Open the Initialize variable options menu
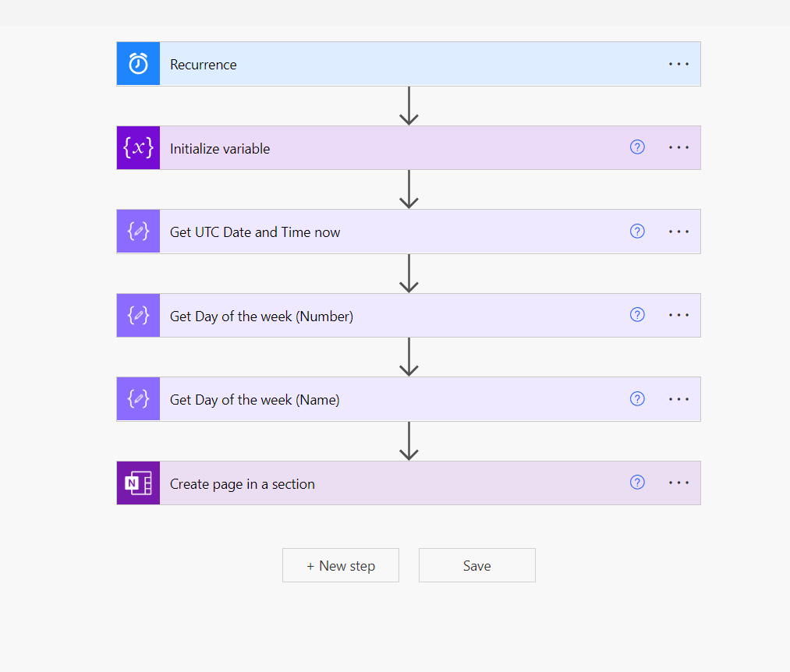The image size is (790, 672). [678, 147]
